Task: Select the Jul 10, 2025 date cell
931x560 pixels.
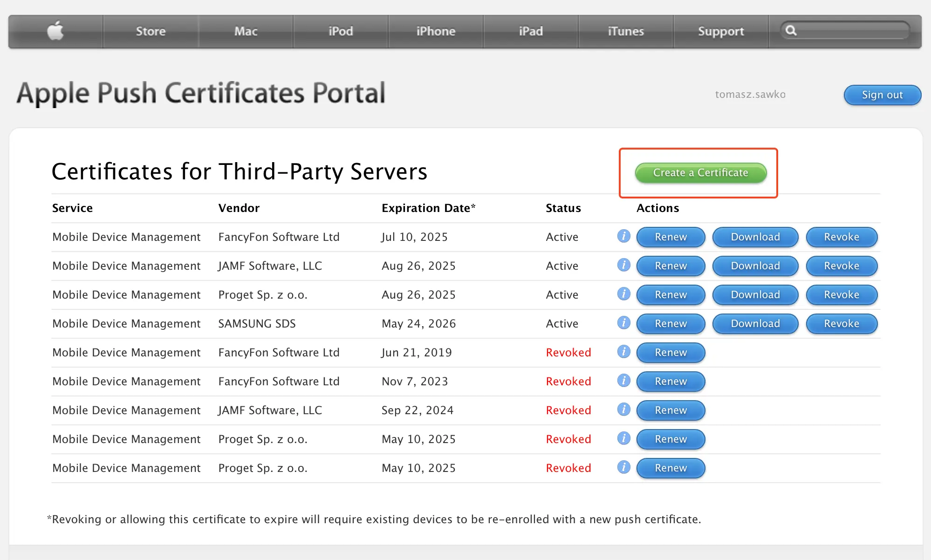Action: (414, 237)
